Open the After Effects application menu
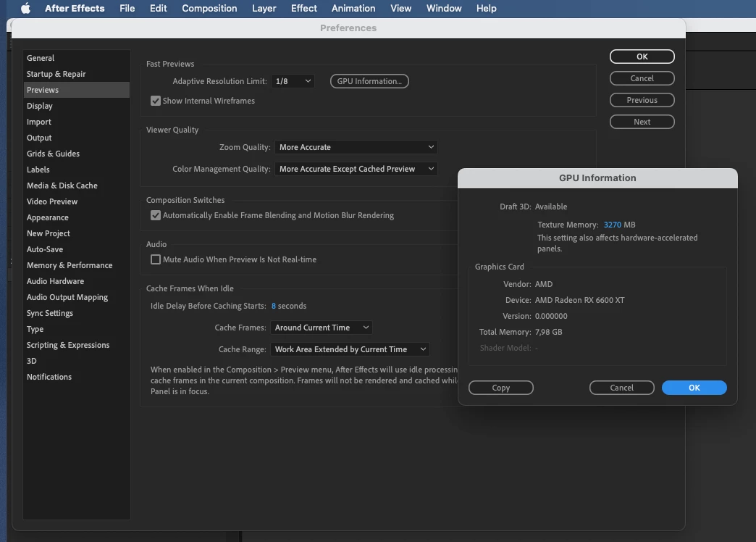 75,8
